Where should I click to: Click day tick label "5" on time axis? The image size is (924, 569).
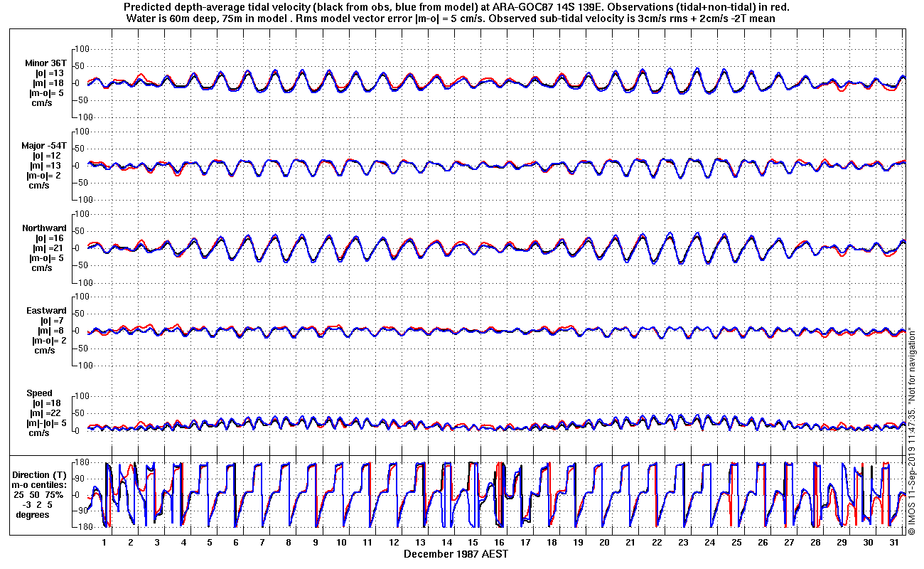click(x=210, y=542)
